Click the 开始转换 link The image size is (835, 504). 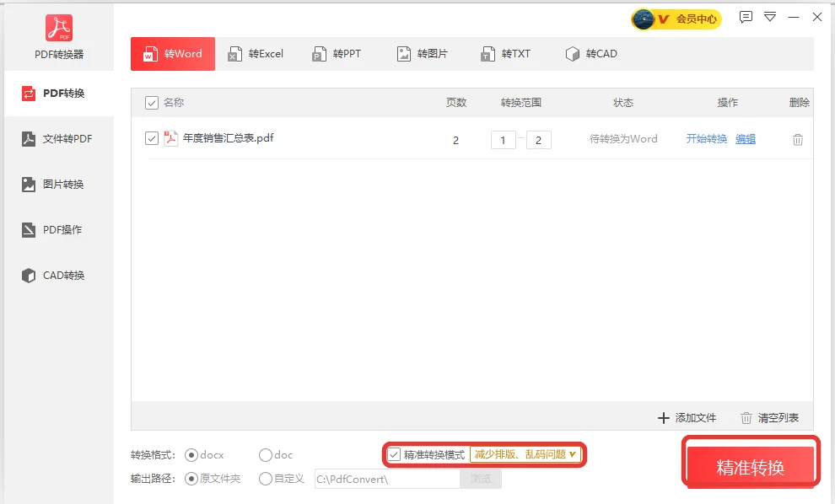coord(706,139)
